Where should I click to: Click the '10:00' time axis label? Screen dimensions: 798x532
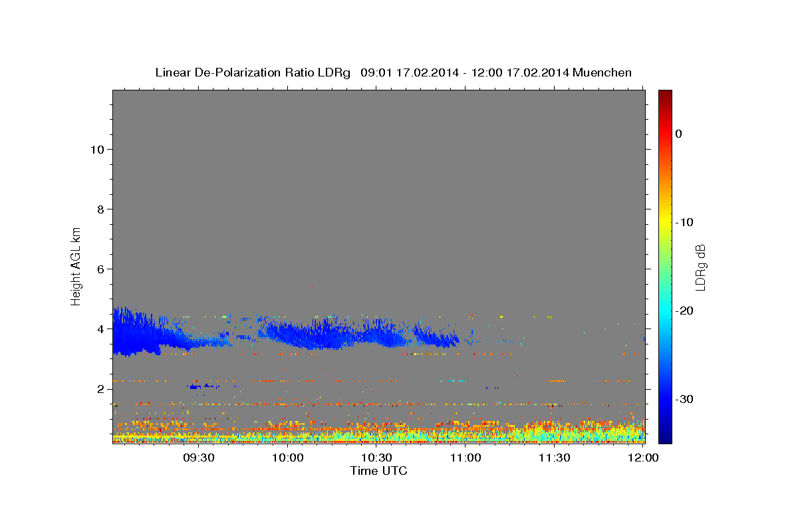click(x=287, y=458)
